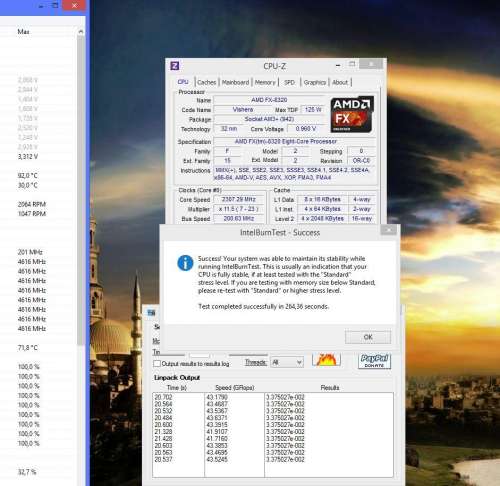Open the Graphics tab in CPU-Z
The image size is (500, 486).
click(315, 82)
